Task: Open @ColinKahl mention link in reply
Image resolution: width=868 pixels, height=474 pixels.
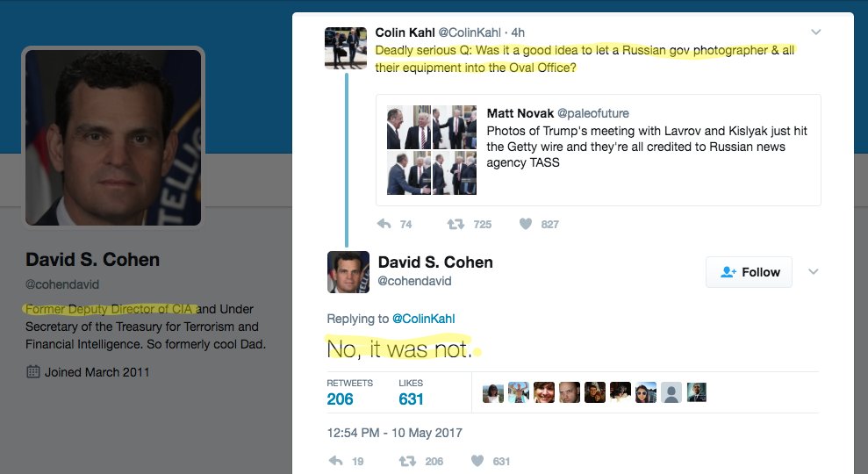Action: pyautogui.click(x=424, y=319)
